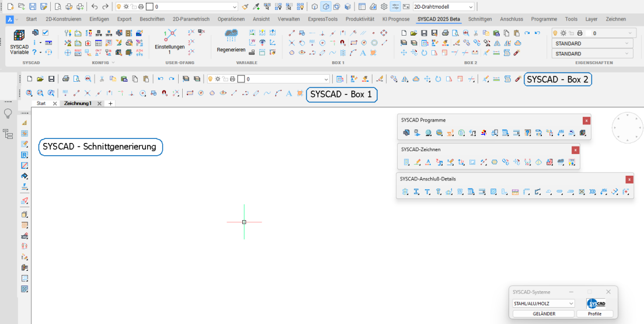This screenshot has height=324, width=644.
Task: Click the eyedropper icon in the top toolbar
Action: (x=256, y=6)
